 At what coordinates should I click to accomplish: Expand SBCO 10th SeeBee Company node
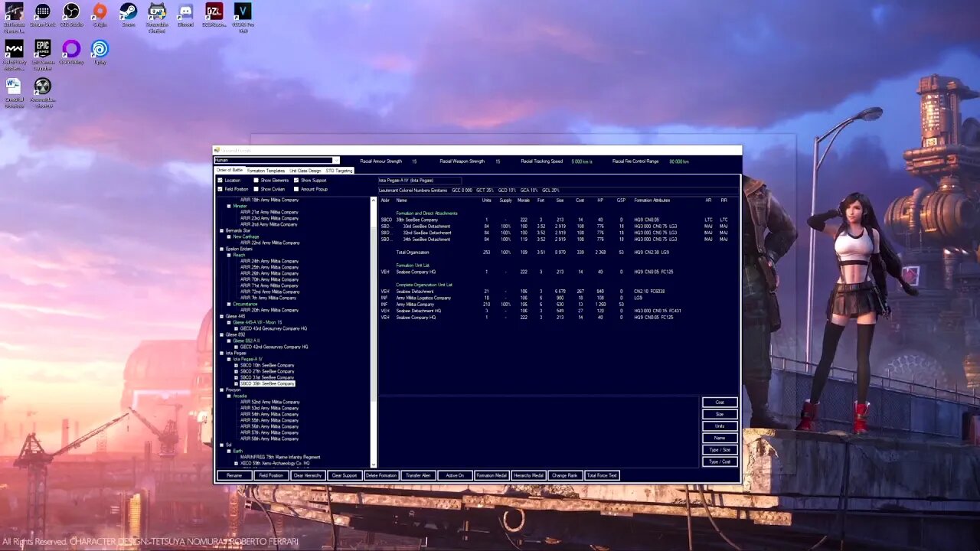tap(236, 365)
